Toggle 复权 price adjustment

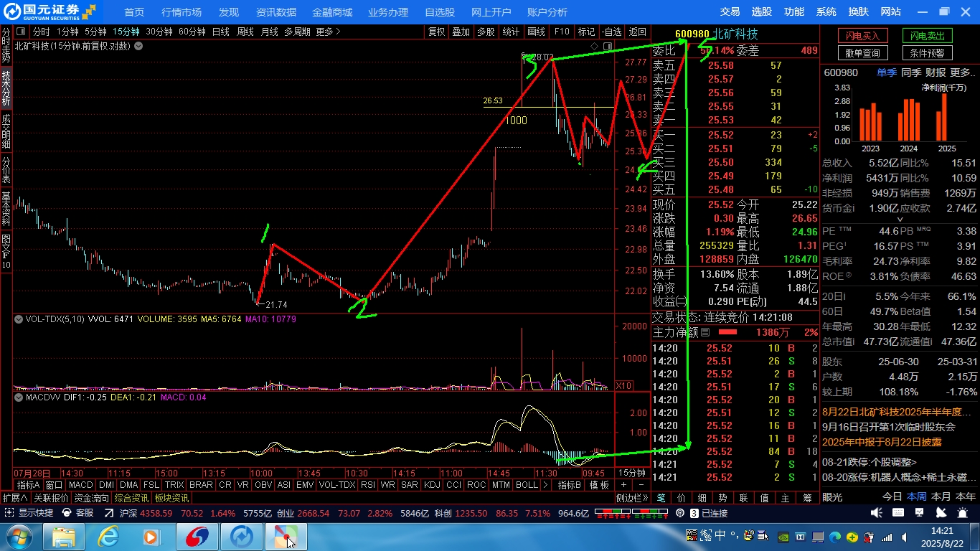(x=437, y=32)
